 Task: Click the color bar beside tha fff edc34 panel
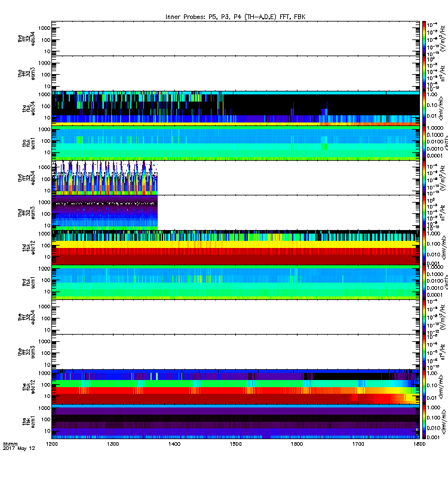coord(424,38)
